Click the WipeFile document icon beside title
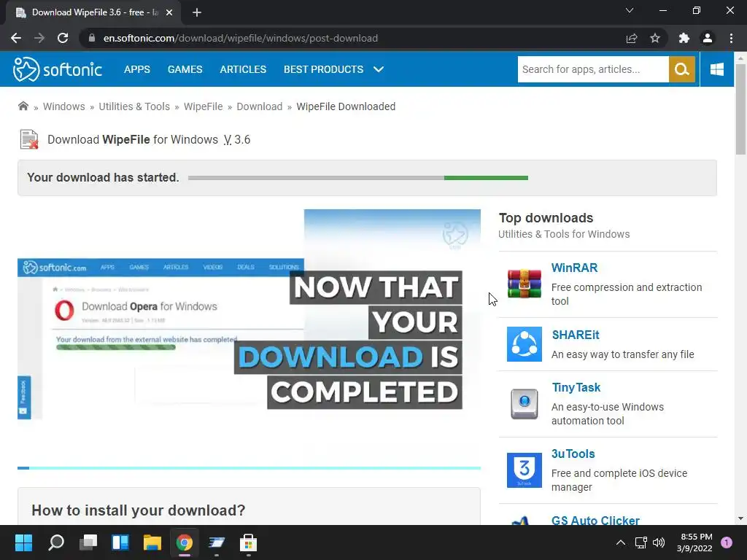The width and height of the screenshot is (747, 560). (x=29, y=139)
